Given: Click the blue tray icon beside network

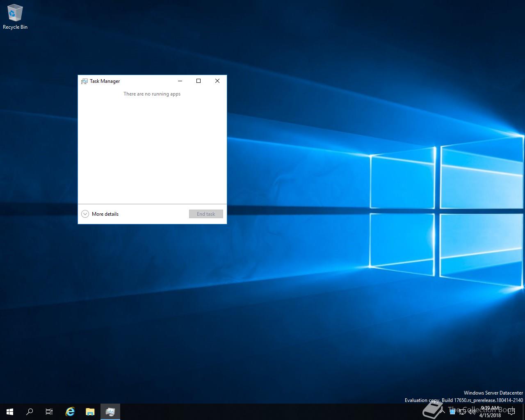Looking at the screenshot, I should click(452, 412).
